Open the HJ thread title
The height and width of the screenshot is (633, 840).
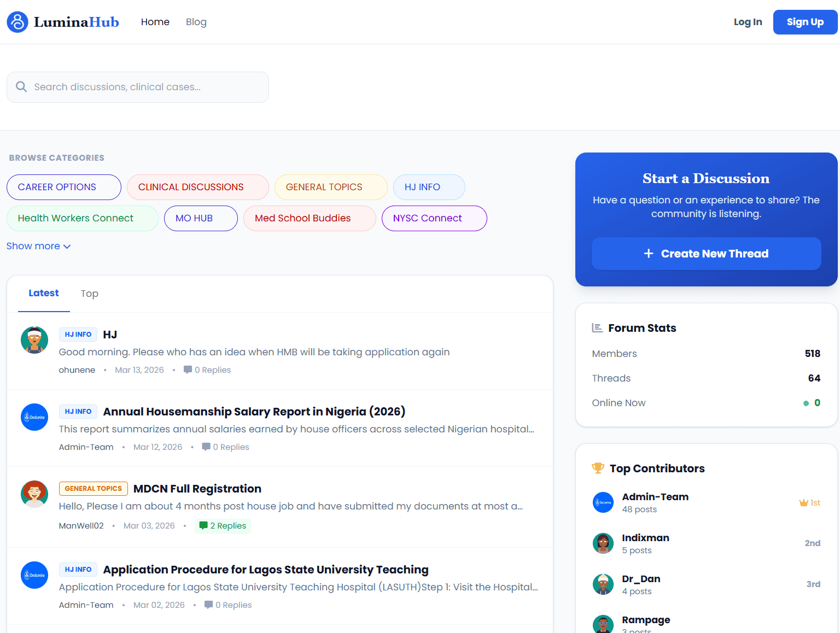point(110,335)
